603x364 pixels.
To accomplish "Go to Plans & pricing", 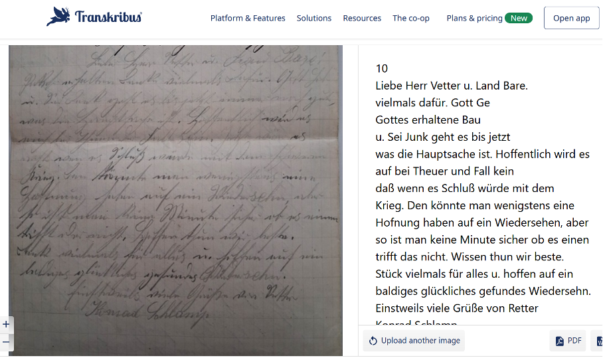I will tap(474, 18).
